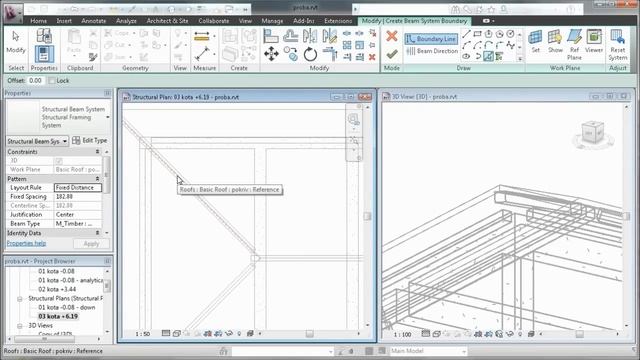
Task: Select the Modify arrow tool
Action: pos(16,42)
